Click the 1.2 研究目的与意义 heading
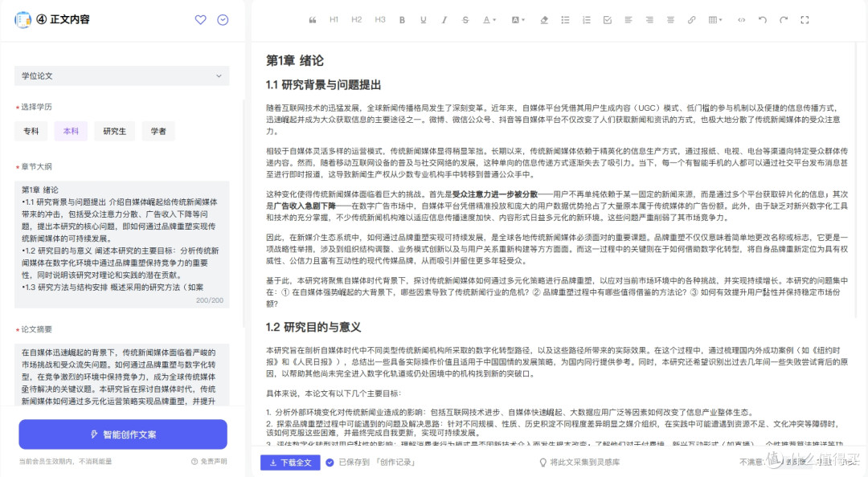The height and width of the screenshot is (477, 868). (x=313, y=328)
